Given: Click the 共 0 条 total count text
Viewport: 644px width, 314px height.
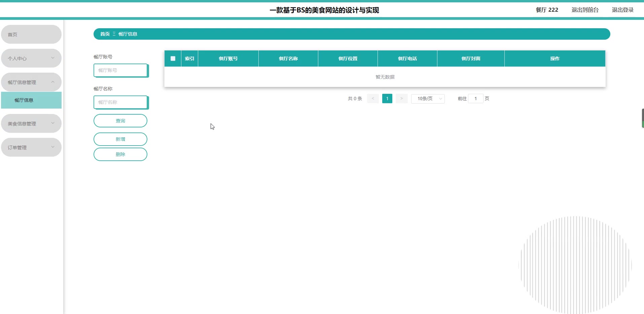Looking at the screenshot, I should (355, 99).
